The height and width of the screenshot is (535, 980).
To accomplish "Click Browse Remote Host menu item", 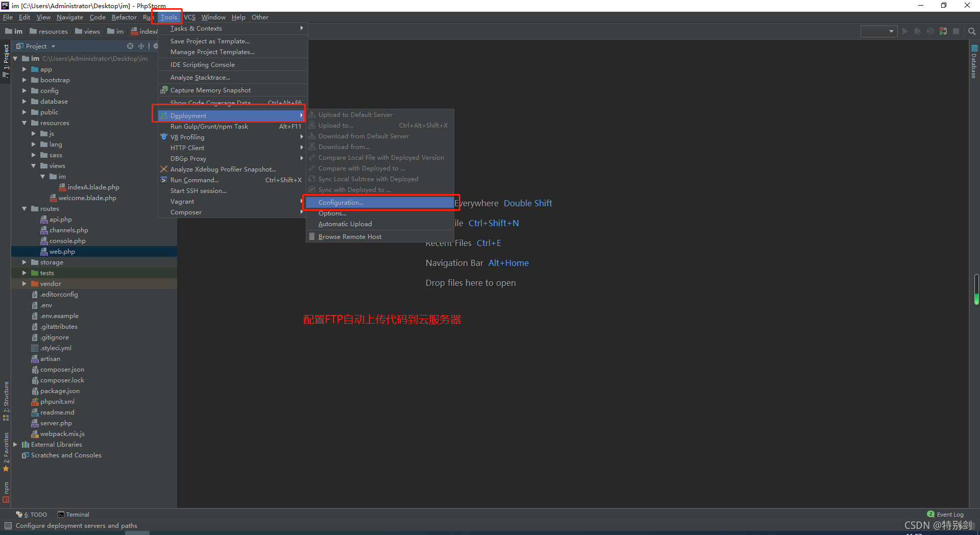I will coord(380,237).
